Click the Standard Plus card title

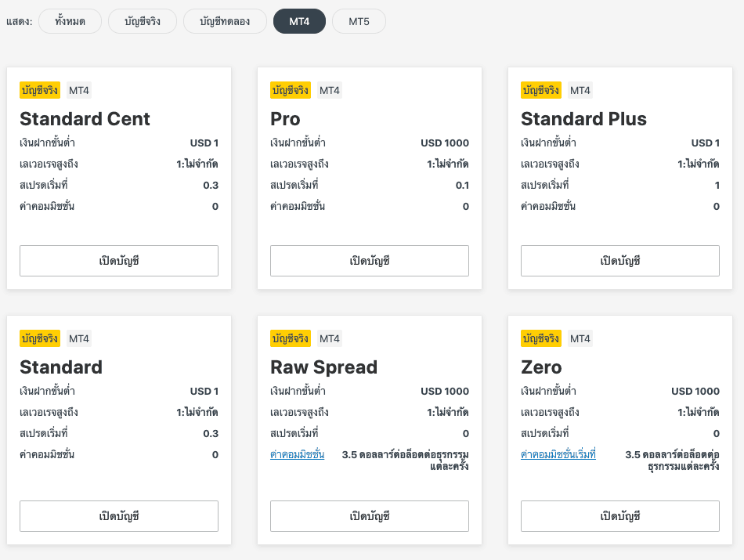tap(583, 118)
